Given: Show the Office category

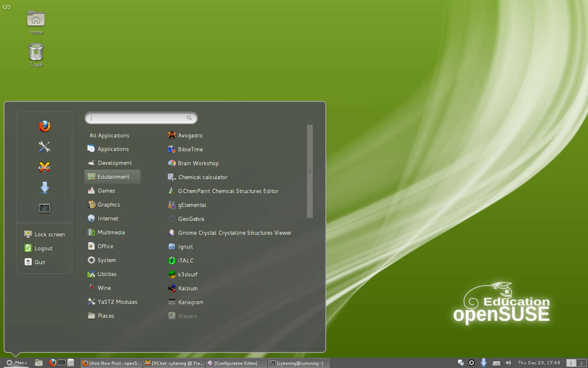Looking at the screenshot, I should (x=100, y=247).
